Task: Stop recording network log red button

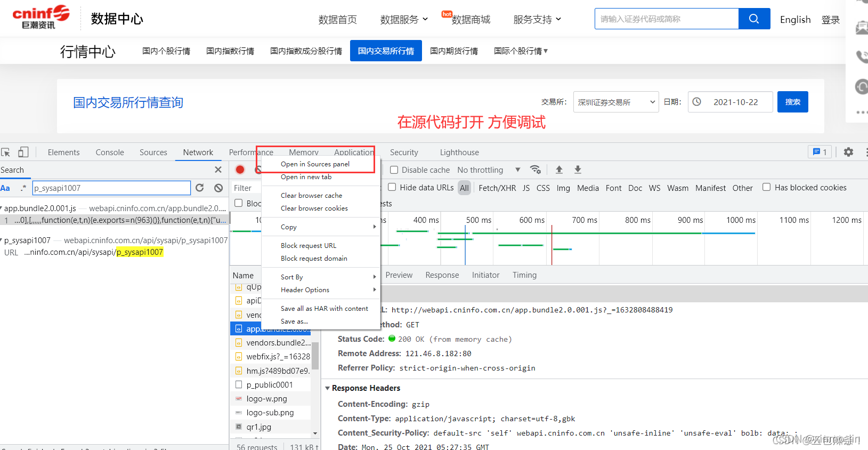Action: 240,170
